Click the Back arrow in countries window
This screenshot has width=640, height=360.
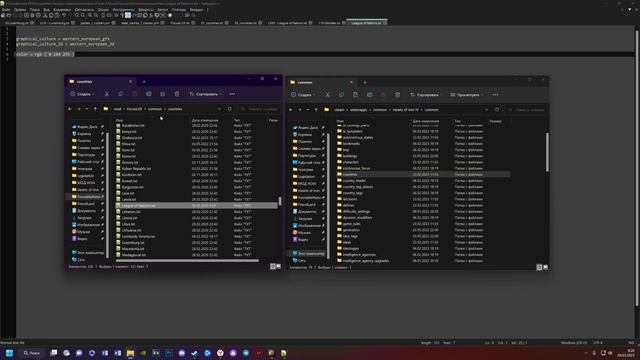[70, 109]
